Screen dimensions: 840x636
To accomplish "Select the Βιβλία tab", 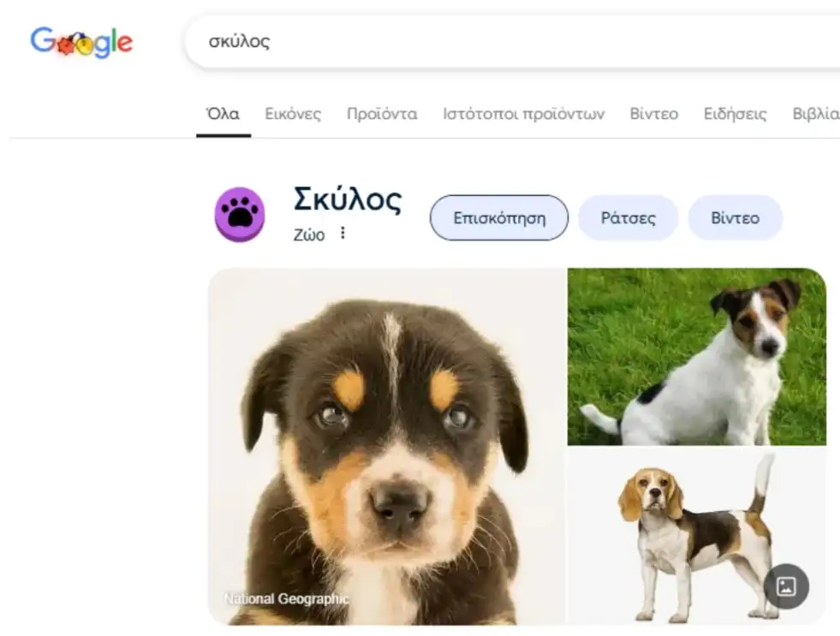I will tap(816, 114).
